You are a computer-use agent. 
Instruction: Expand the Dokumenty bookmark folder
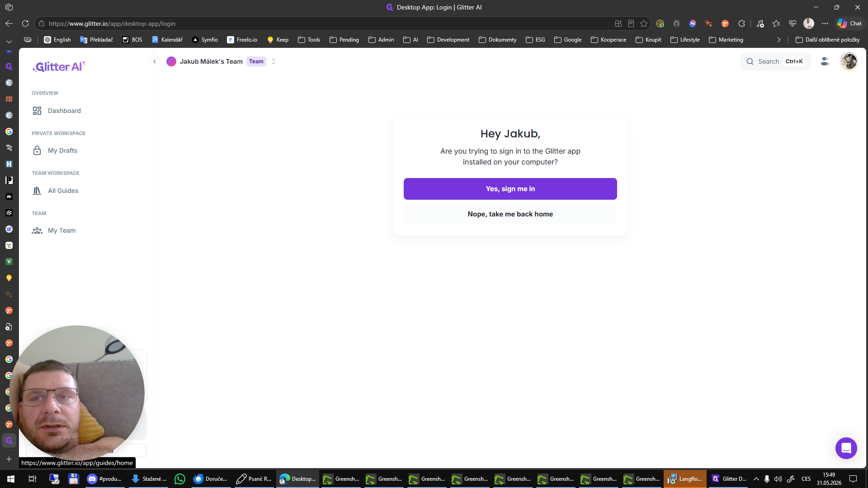(497, 40)
